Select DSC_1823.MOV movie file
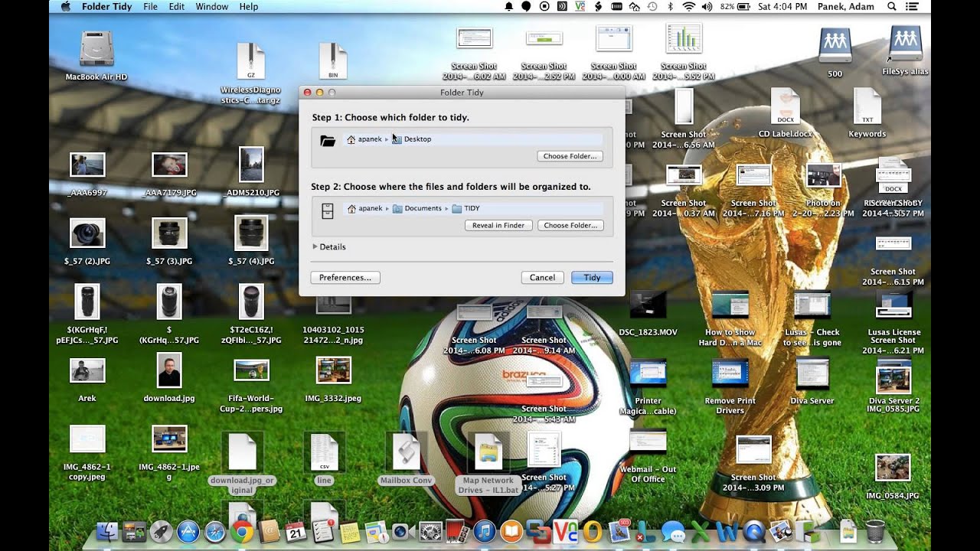 click(x=648, y=305)
